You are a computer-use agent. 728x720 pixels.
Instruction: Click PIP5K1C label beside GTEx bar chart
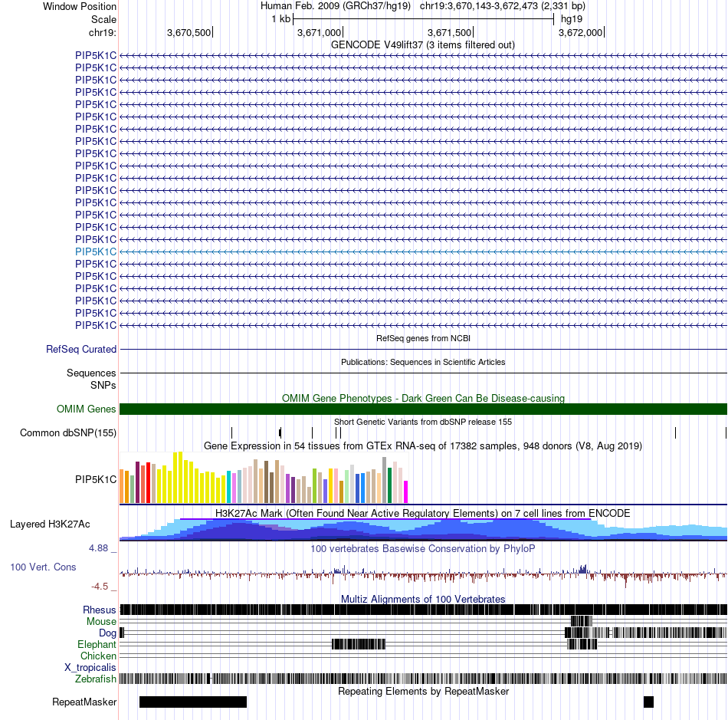96,479
